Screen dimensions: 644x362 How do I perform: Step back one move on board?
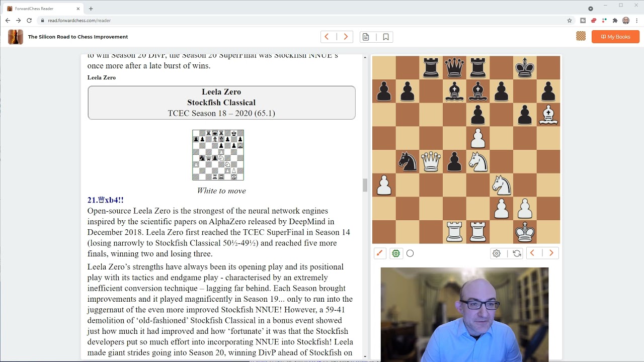click(532, 253)
